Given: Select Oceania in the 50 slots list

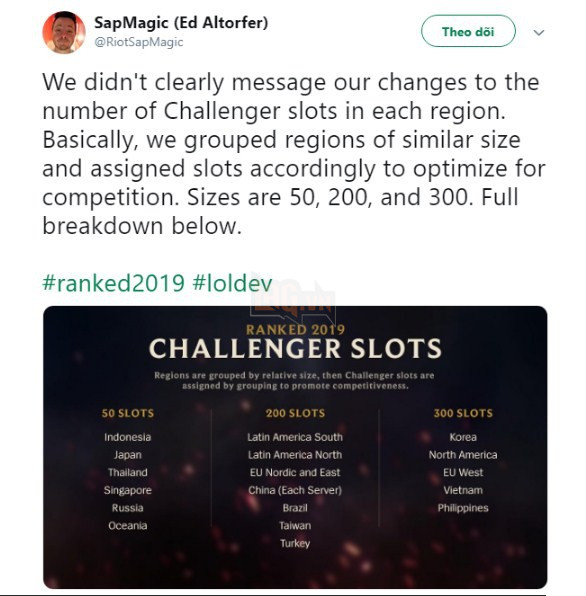Looking at the screenshot, I should tap(128, 526).
